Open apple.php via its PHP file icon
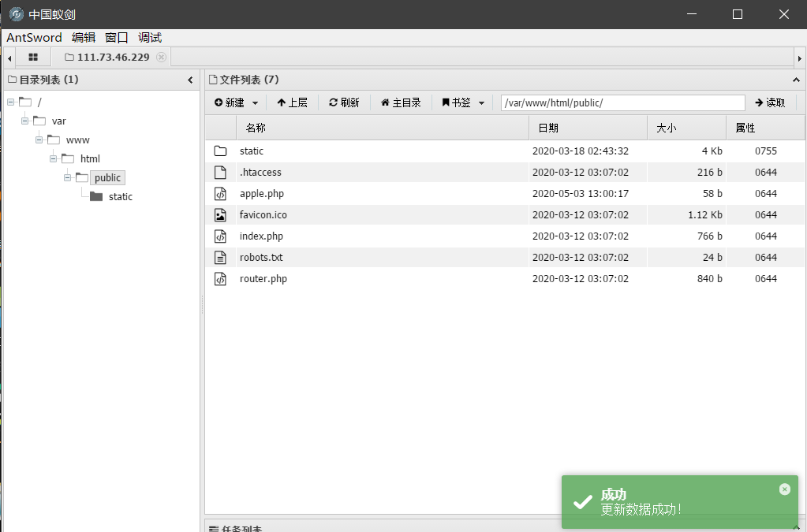 pos(221,193)
